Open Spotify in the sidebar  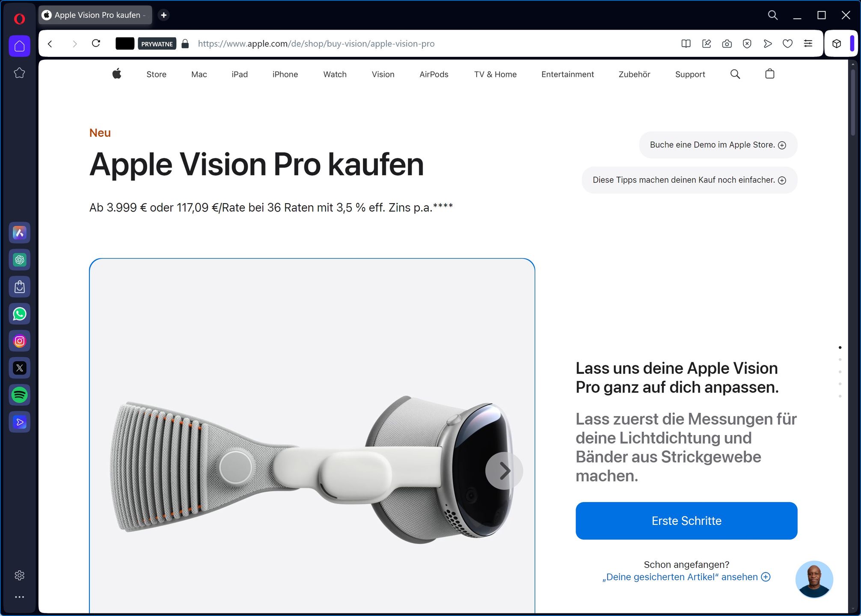(20, 395)
